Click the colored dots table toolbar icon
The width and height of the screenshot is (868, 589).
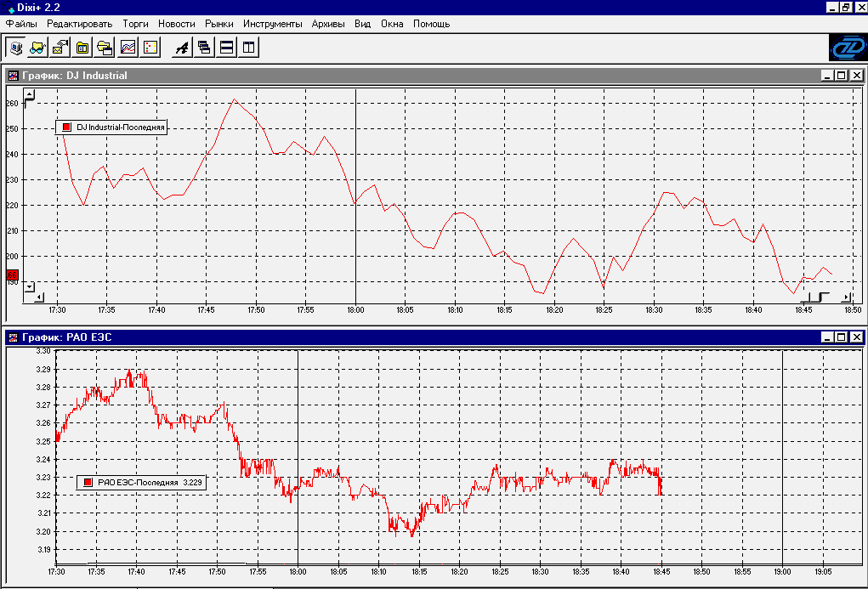pyautogui.click(x=150, y=48)
